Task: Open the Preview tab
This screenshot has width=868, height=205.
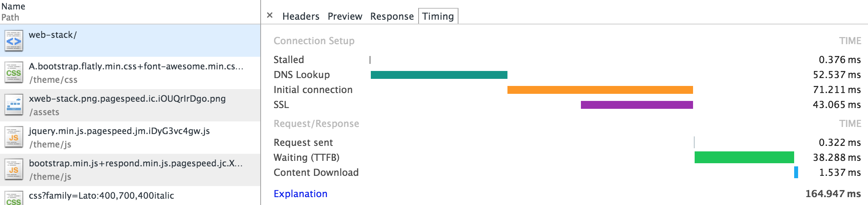Action: 345,16
